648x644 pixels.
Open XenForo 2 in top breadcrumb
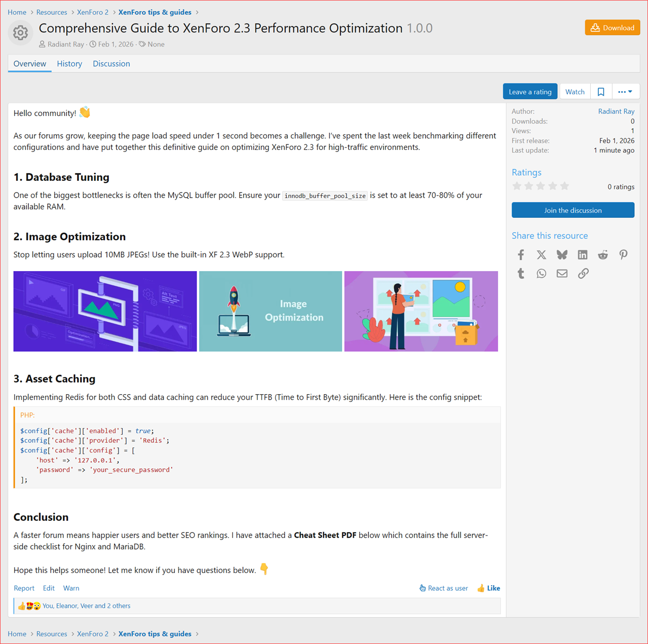click(x=93, y=12)
